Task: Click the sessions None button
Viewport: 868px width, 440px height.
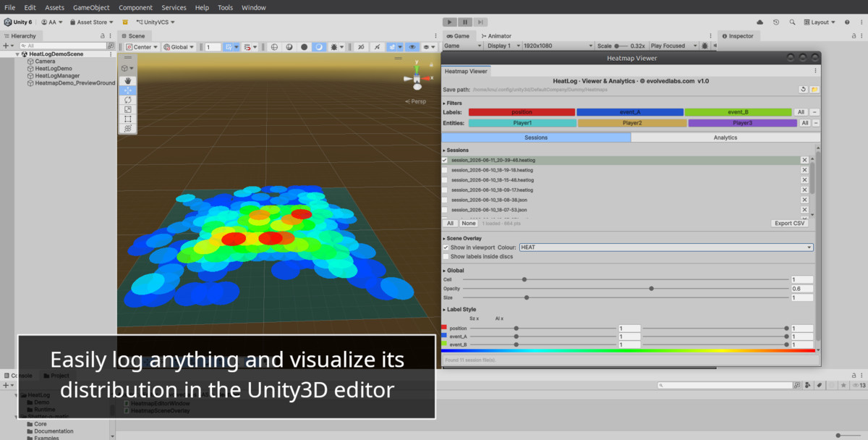Action: (x=469, y=224)
